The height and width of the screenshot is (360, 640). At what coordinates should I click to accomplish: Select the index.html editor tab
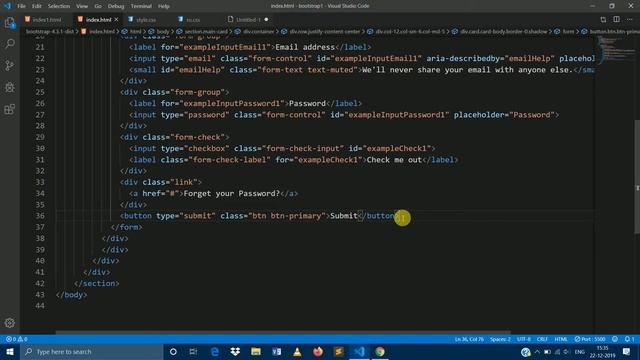pos(98,20)
